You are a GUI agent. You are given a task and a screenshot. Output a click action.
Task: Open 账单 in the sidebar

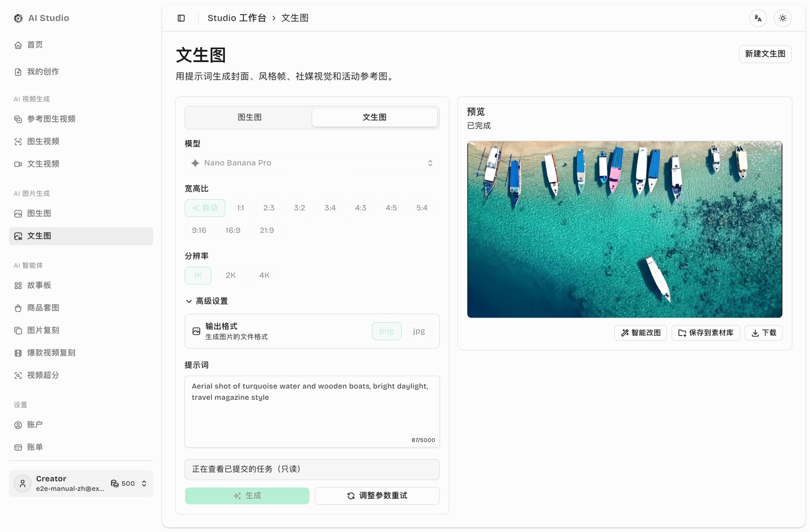coord(81,448)
